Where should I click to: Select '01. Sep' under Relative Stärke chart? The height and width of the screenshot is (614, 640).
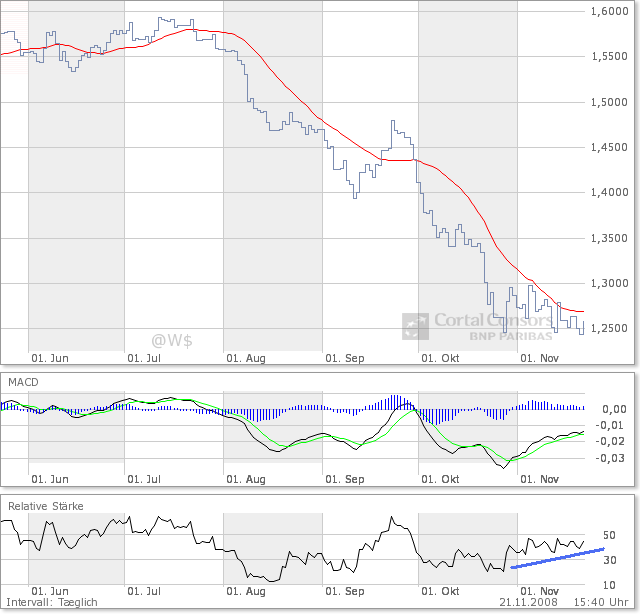click(344, 591)
